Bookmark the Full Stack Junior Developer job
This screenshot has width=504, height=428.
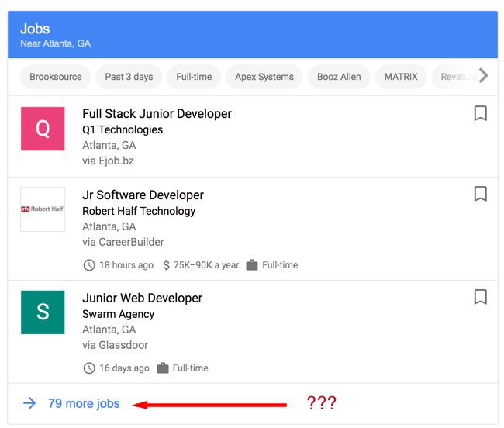click(480, 113)
